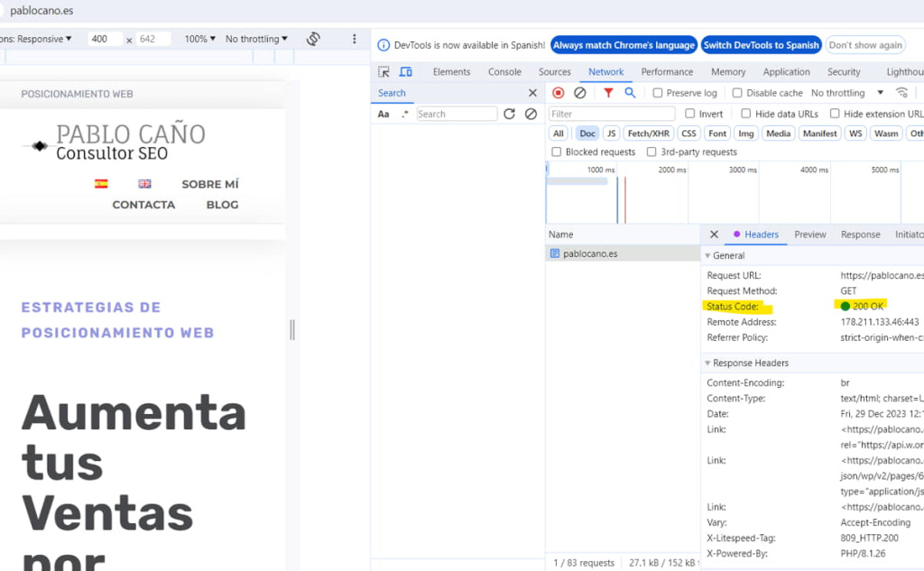Open the Elements tab
The image size is (924, 571).
click(x=451, y=72)
